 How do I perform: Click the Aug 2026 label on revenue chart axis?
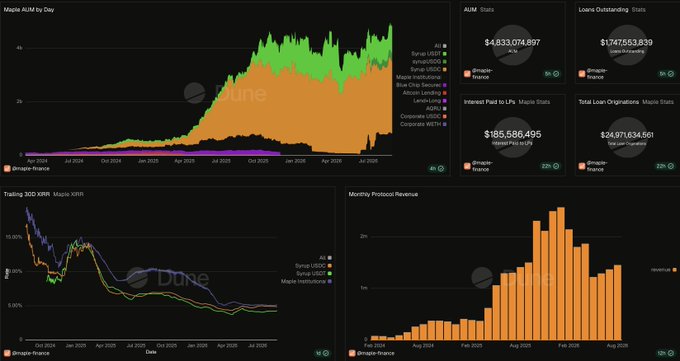[617, 346]
